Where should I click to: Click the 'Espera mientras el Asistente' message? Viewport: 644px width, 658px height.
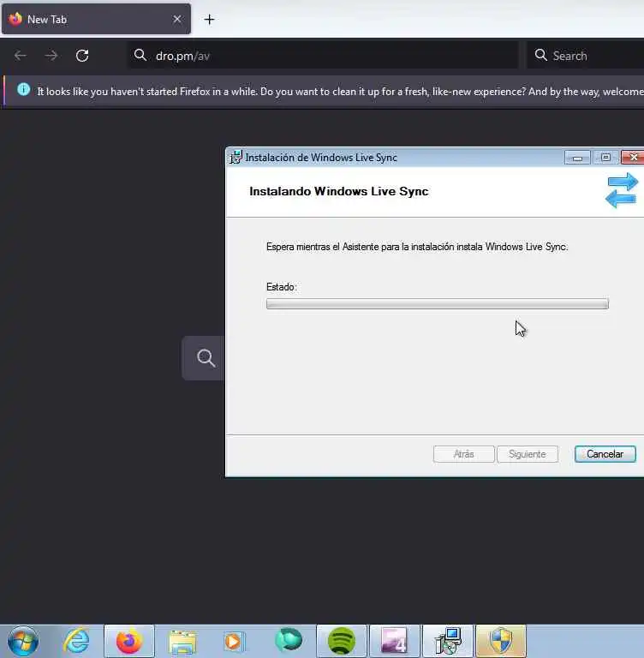click(417, 247)
